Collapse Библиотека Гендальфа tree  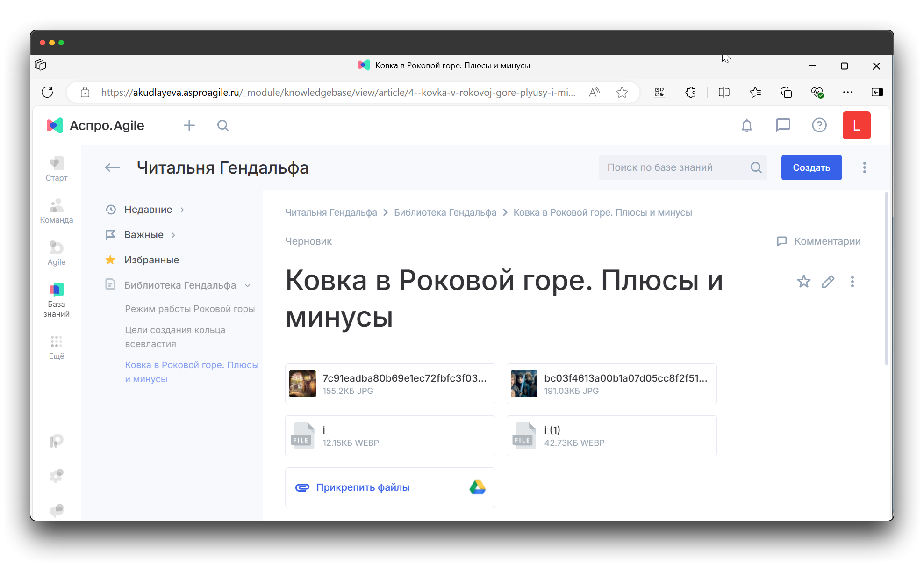248,285
